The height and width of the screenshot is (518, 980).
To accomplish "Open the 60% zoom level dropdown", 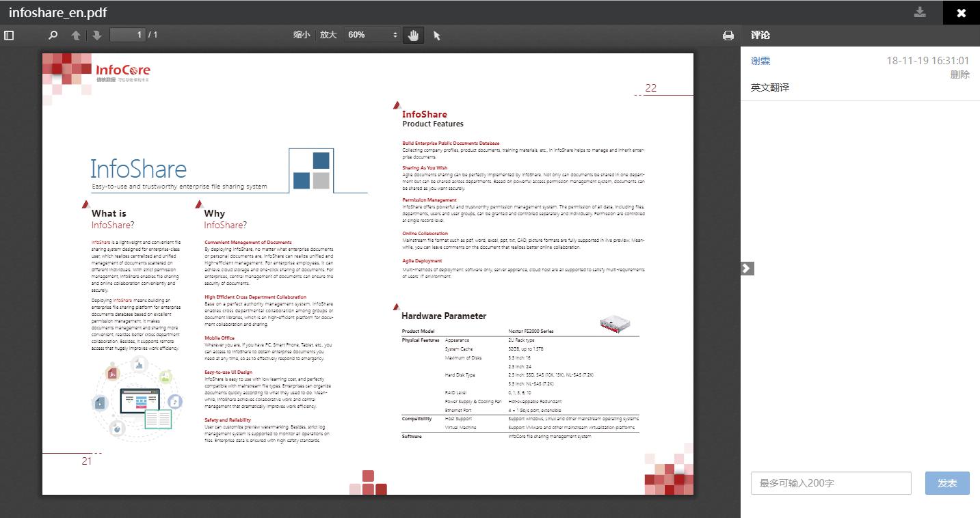I will [x=372, y=35].
